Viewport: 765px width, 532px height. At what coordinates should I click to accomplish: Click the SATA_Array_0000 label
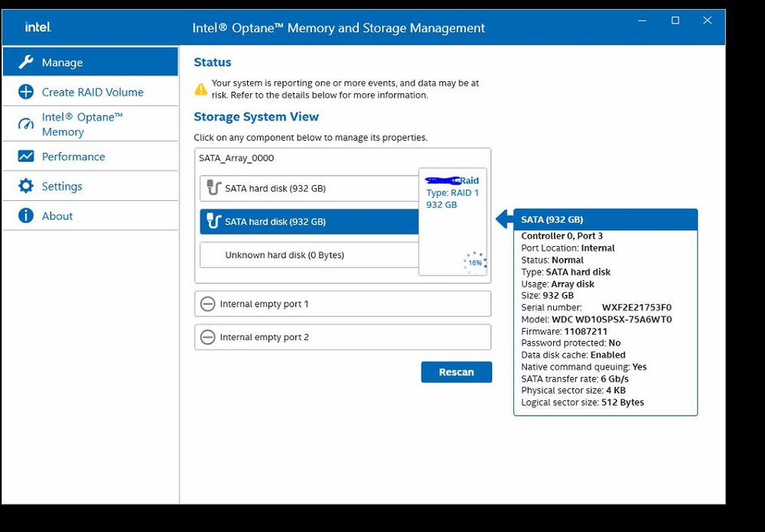point(236,158)
